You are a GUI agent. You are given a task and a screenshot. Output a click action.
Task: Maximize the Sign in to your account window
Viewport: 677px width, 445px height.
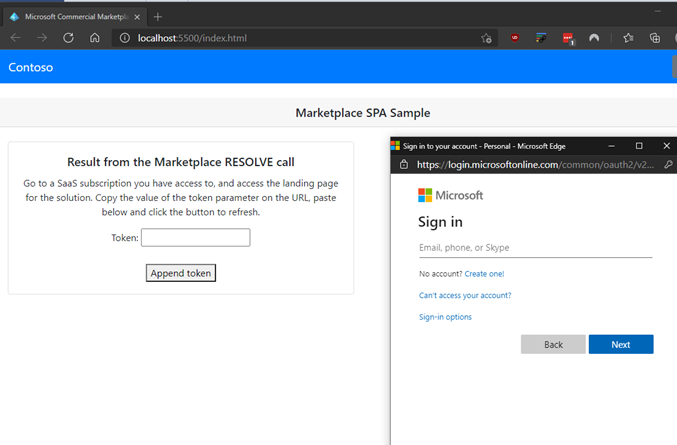(x=639, y=146)
